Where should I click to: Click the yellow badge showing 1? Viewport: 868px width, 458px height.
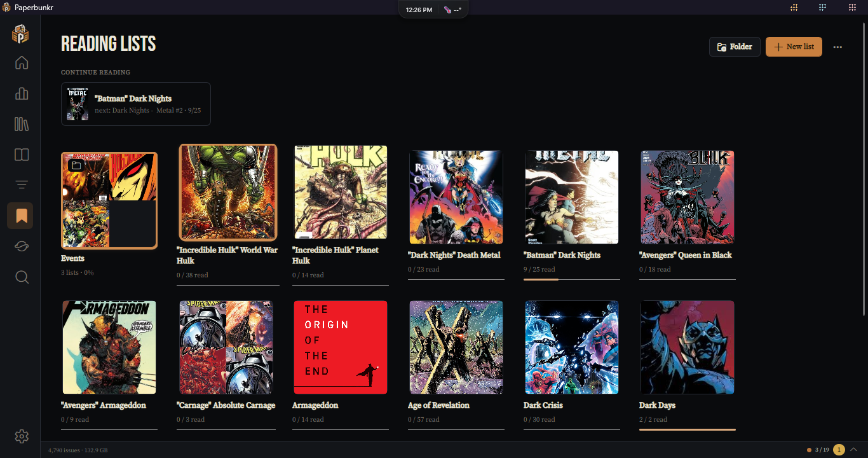(x=839, y=450)
